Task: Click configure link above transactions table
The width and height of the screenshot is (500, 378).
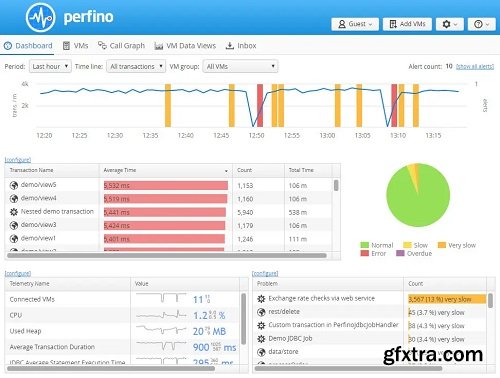Action: pyautogui.click(x=18, y=160)
